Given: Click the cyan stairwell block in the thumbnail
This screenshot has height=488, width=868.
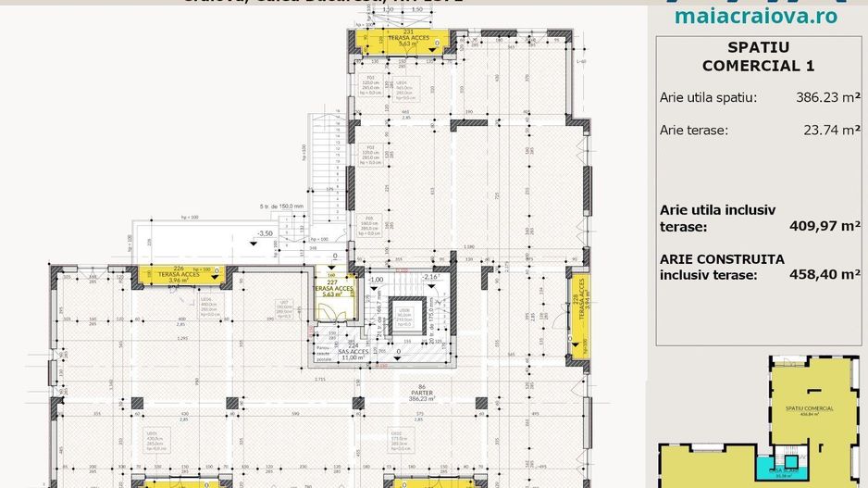Looking at the screenshot, I should [x=790, y=461].
